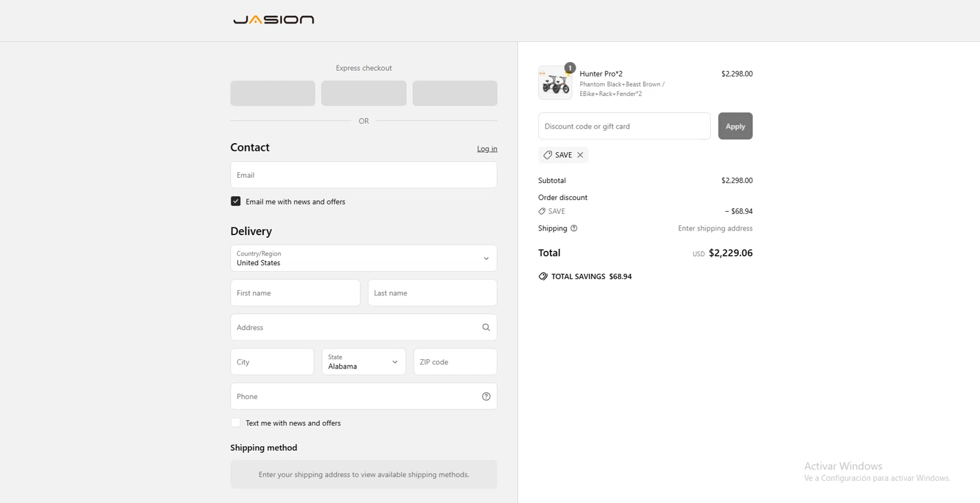Click the shipping methods notice box

point(364,474)
